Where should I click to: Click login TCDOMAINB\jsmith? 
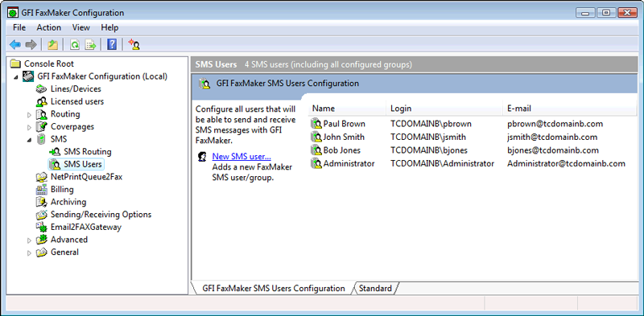click(x=428, y=137)
